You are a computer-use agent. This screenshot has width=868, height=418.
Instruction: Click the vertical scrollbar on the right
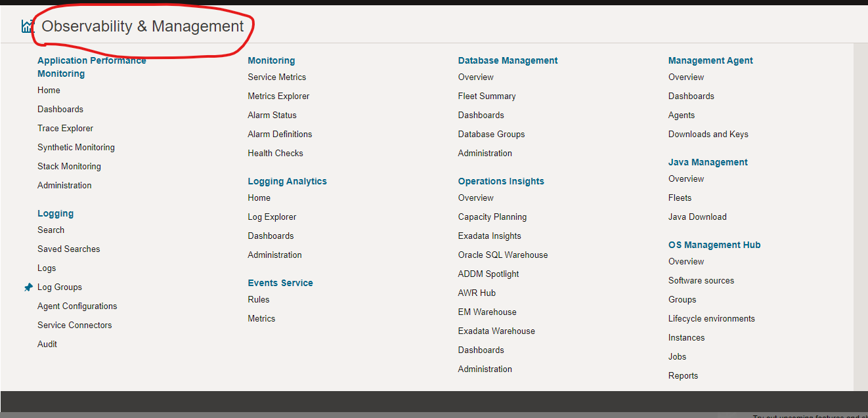click(860, 217)
